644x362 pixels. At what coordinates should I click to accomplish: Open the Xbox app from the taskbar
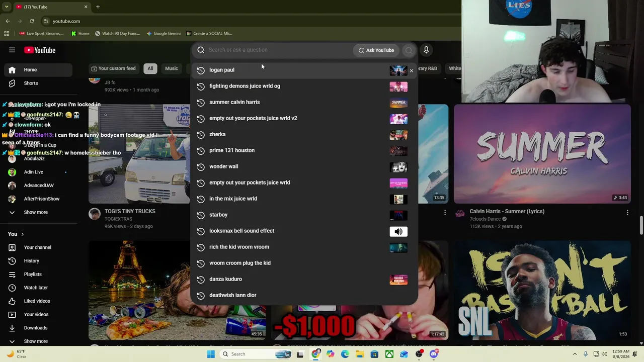[389, 354]
